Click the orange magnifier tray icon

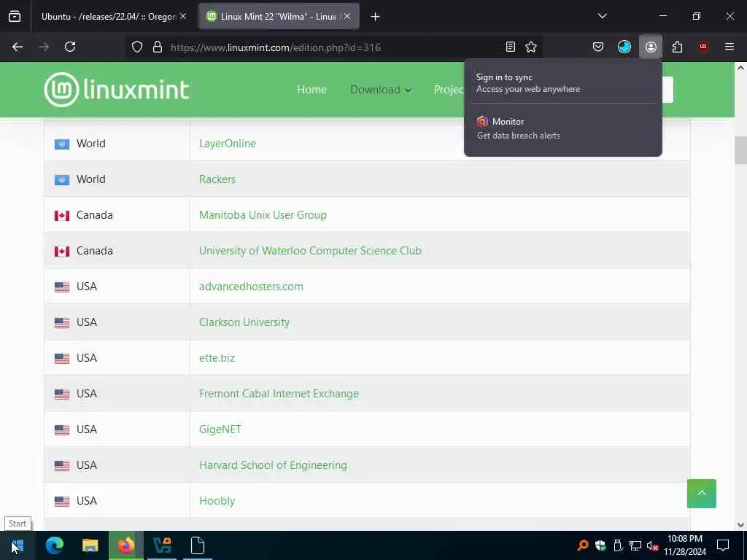(582, 545)
